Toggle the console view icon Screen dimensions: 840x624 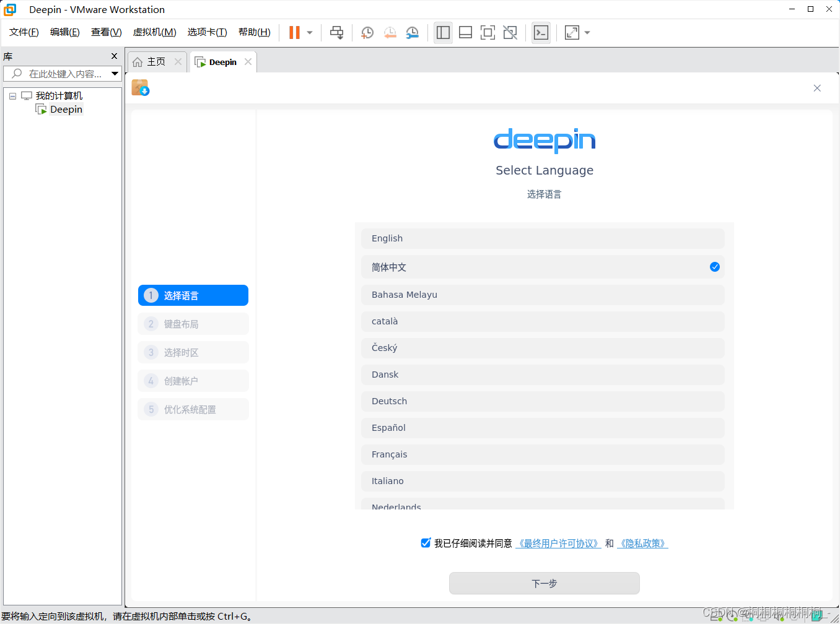point(541,33)
